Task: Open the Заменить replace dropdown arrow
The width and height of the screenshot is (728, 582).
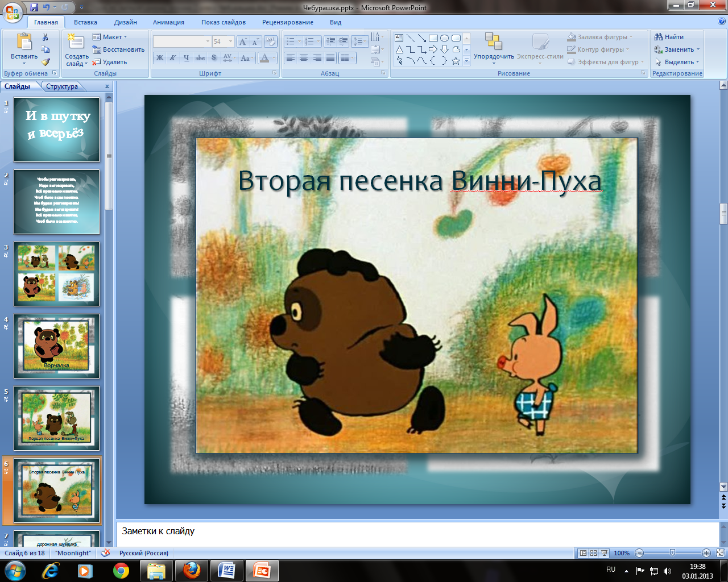Action: click(698, 49)
